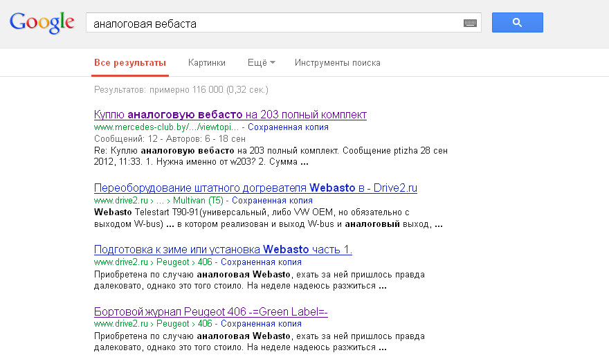The image size is (609, 364).
Task: Open cached copy of the mercedes-club.by result
Action: point(288,127)
